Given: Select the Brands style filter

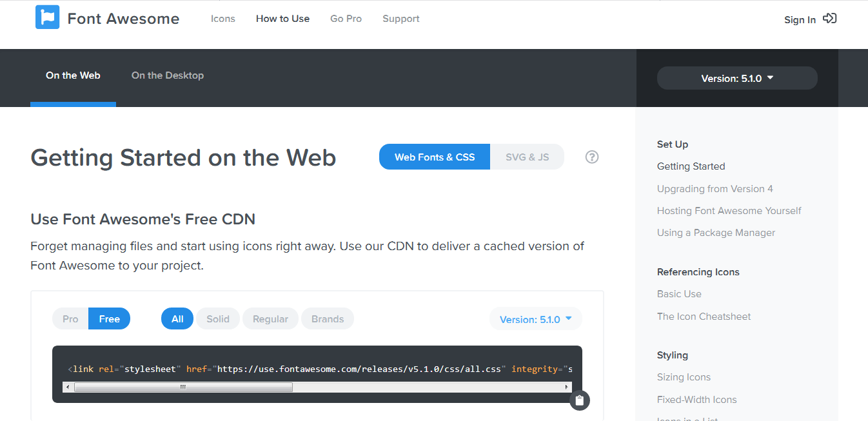Looking at the screenshot, I should [x=328, y=318].
